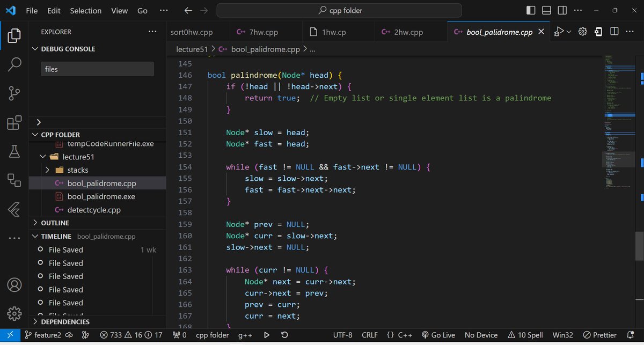The height and width of the screenshot is (345, 644).
Task: Open the File menu
Action: point(32,10)
